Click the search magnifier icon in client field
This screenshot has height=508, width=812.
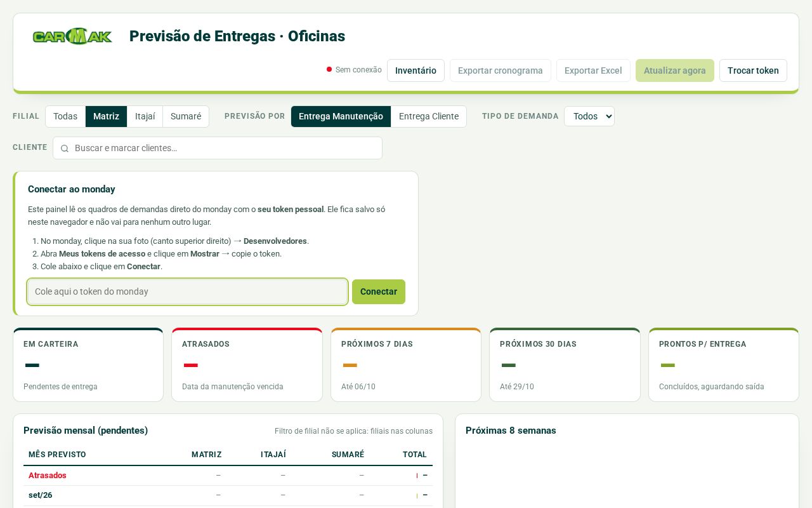point(64,148)
